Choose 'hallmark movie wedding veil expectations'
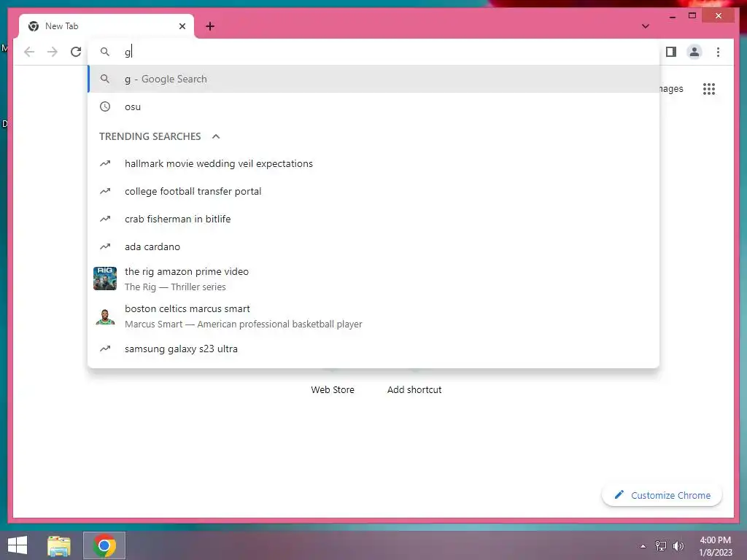Screen dimensions: 747x560 tap(373, 164)
